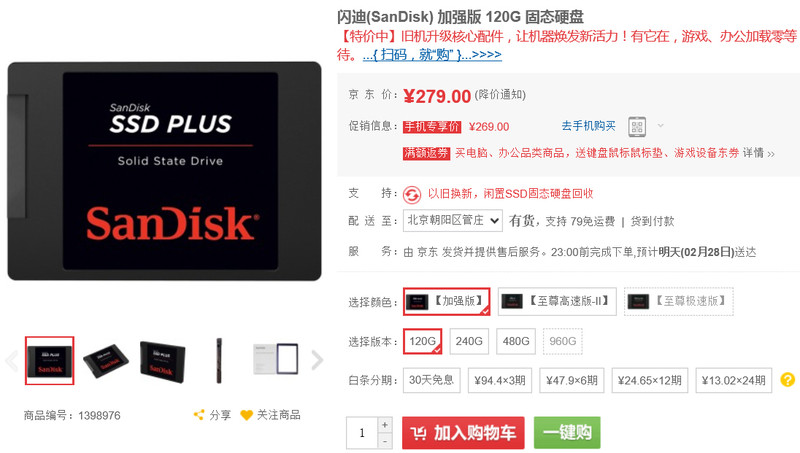Increase quantity with the plus stepper

tap(385, 425)
